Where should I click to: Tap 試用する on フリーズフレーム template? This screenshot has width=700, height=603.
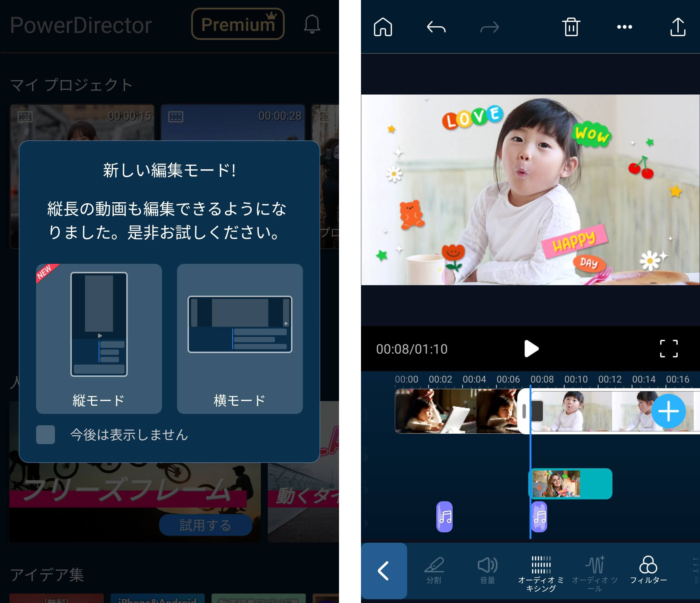click(205, 526)
